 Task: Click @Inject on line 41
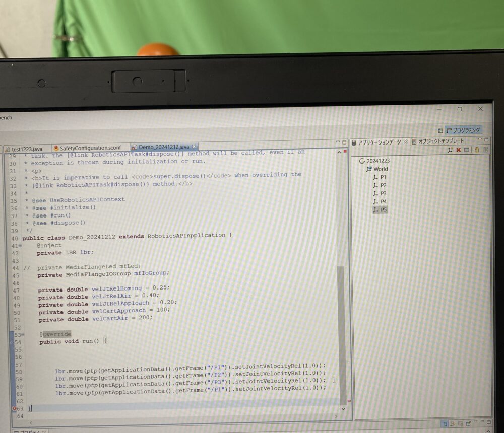(x=49, y=245)
